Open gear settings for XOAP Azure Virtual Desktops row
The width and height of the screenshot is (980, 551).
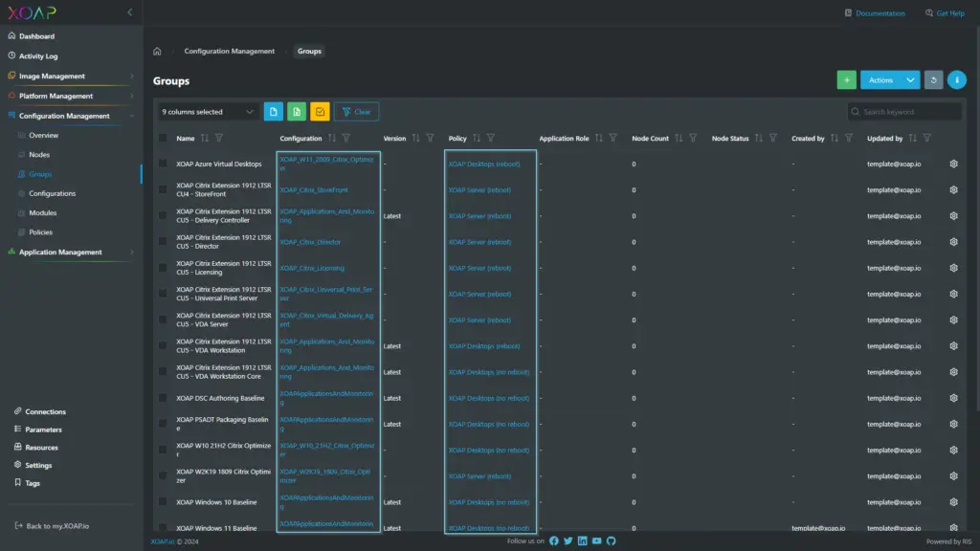click(x=953, y=164)
